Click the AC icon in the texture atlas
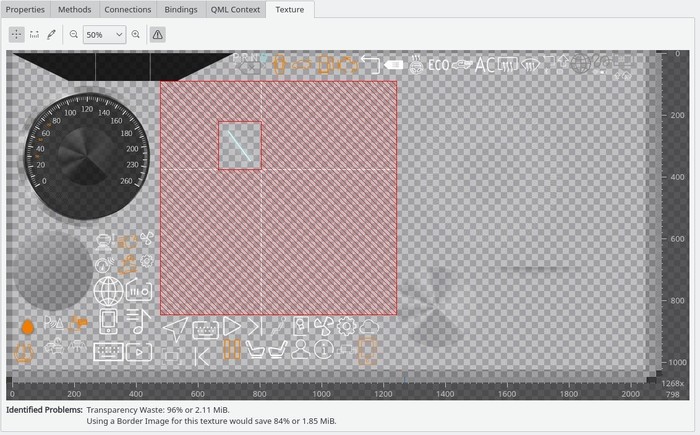Screen dimensions: 700x435 [485, 65]
